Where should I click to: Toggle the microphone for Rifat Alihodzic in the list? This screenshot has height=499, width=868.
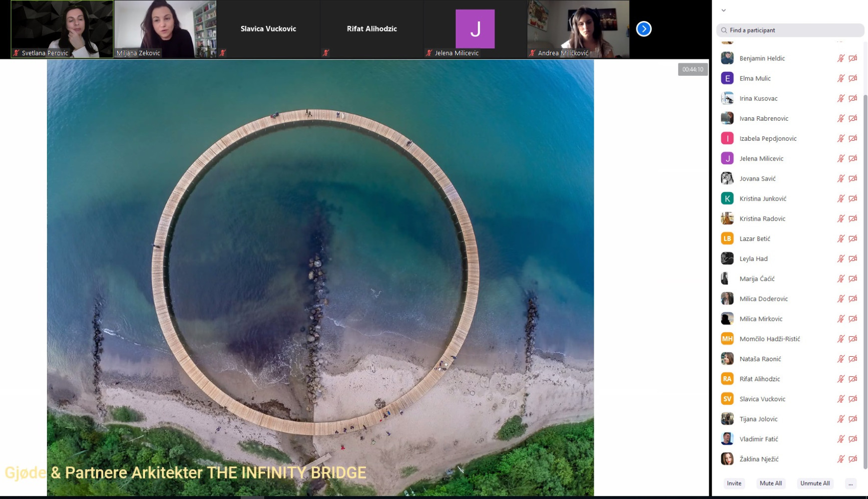pos(841,379)
